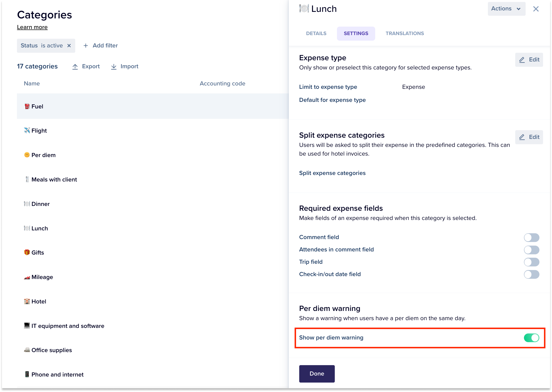Image resolution: width=552 pixels, height=392 pixels.
Task: Click the Mileage car icon
Action: click(x=27, y=277)
